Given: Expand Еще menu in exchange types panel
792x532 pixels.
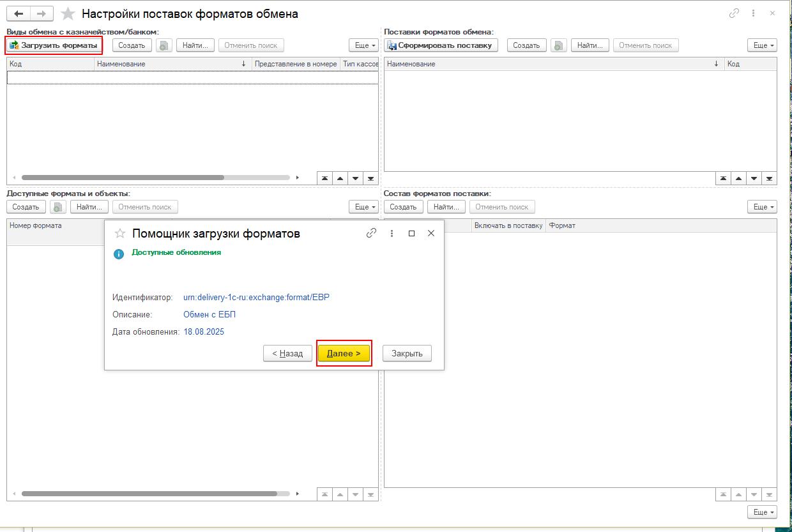Looking at the screenshot, I should click(363, 45).
